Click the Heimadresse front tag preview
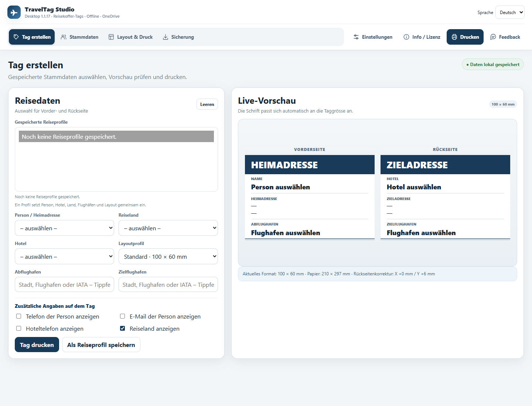The width and height of the screenshot is (532, 406). click(310, 197)
